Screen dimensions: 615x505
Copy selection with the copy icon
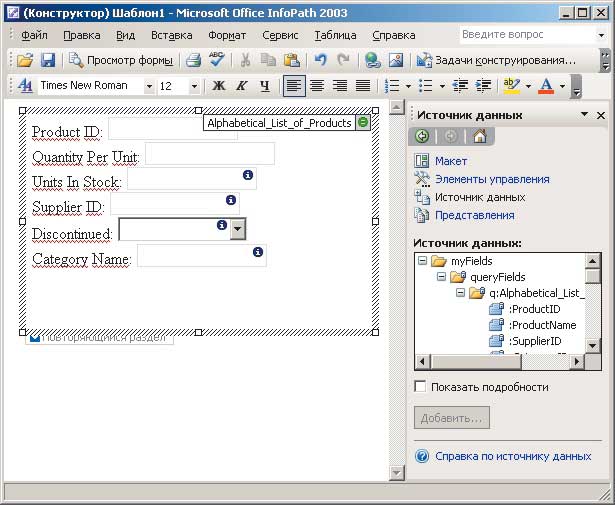tap(269, 60)
